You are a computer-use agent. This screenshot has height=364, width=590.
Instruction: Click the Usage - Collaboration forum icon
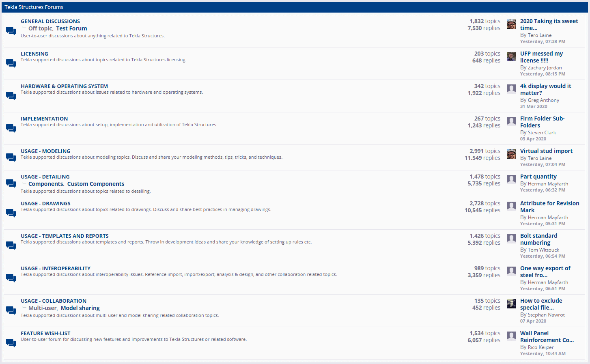point(11,310)
